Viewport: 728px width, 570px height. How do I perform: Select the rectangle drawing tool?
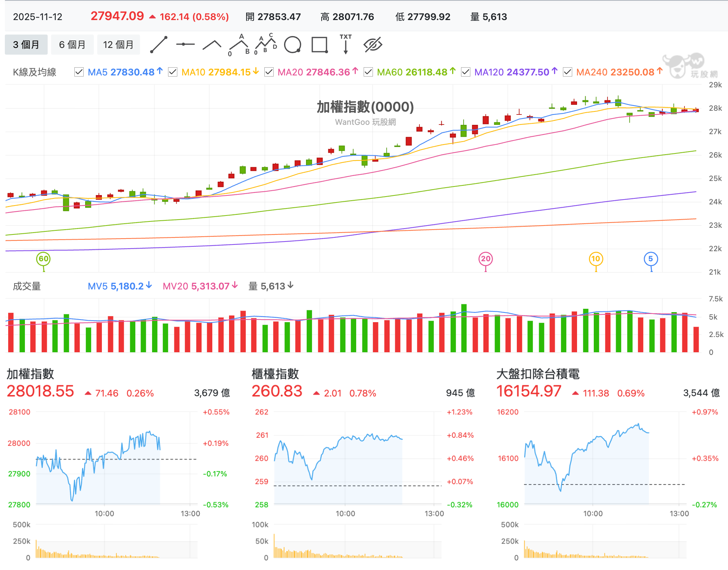click(319, 45)
